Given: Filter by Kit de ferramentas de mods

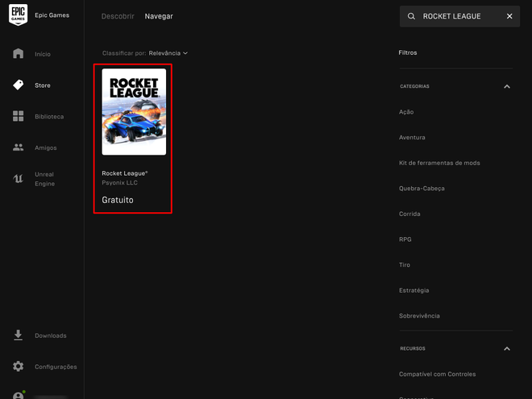Looking at the screenshot, I should (x=439, y=163).
